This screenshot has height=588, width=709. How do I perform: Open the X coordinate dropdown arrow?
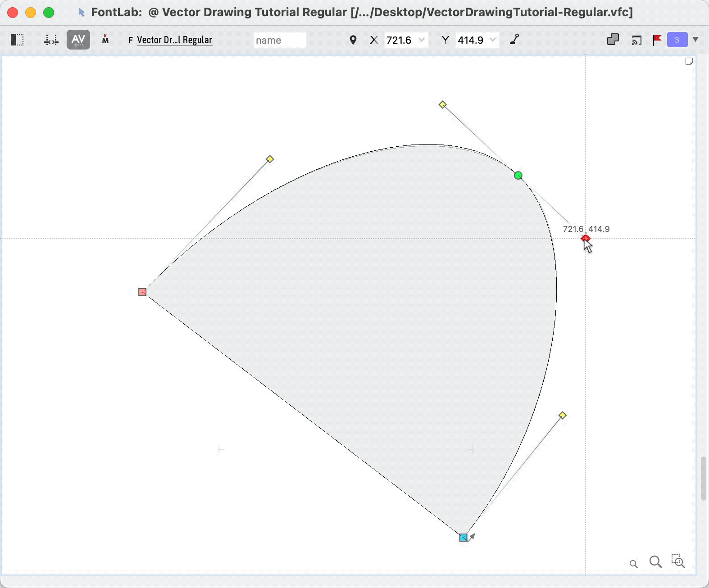(x=422, y=40)
